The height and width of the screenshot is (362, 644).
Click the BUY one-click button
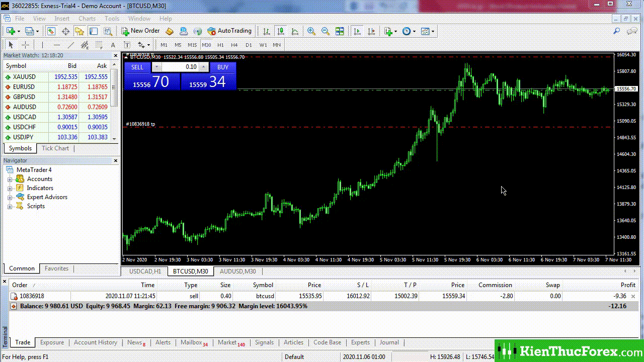pyautogui.click(x=223, y=67)
